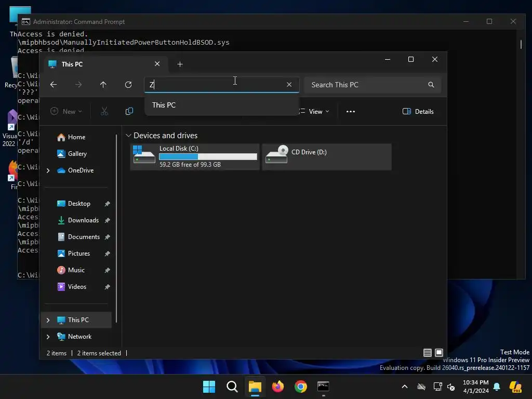Click the pin icon next to Downloads

point(107,220)
